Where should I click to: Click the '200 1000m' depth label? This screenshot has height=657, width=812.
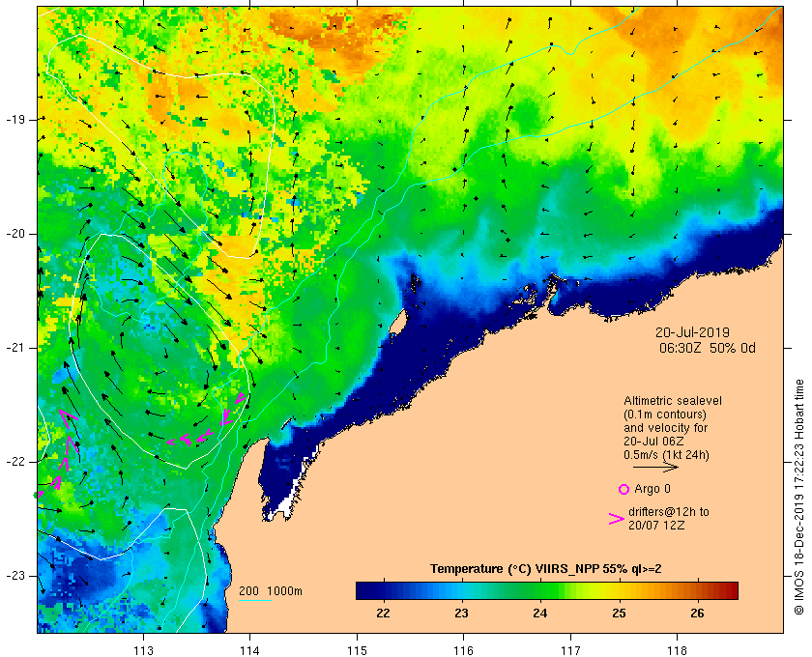point(271,591)
